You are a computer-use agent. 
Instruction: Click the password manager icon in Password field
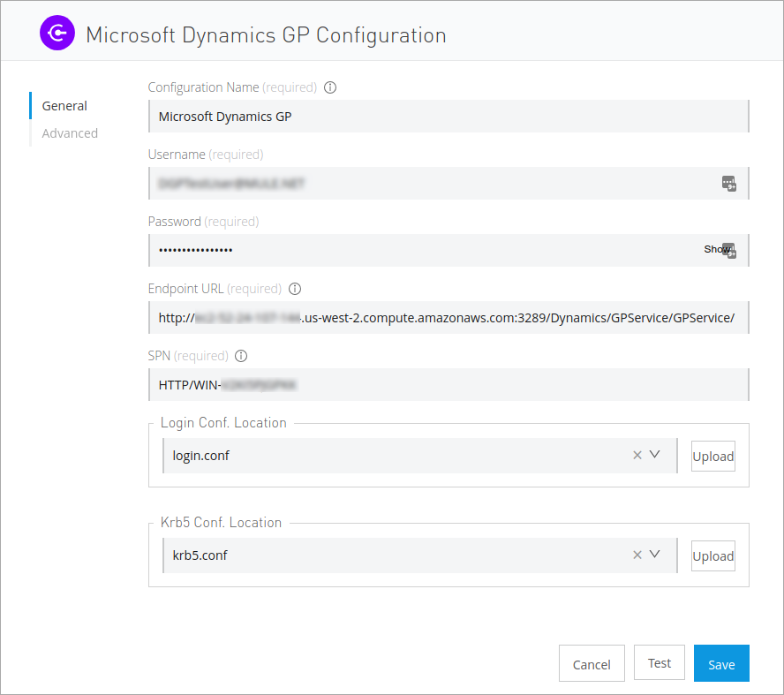730,252
